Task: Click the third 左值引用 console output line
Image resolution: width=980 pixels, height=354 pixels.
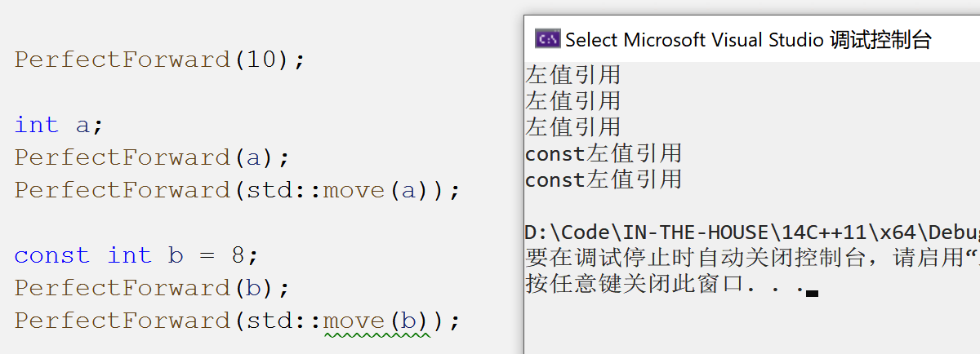Action: [573, 127]
